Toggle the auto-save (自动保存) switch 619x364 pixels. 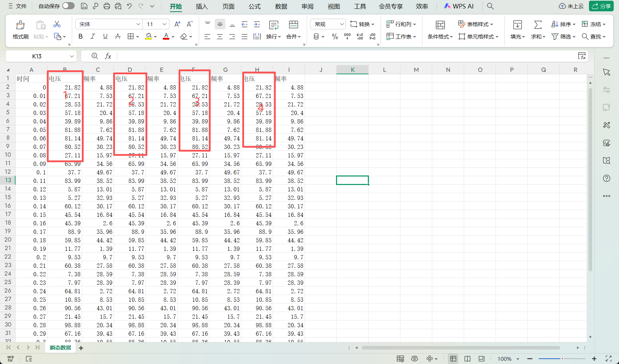(68, 6)
